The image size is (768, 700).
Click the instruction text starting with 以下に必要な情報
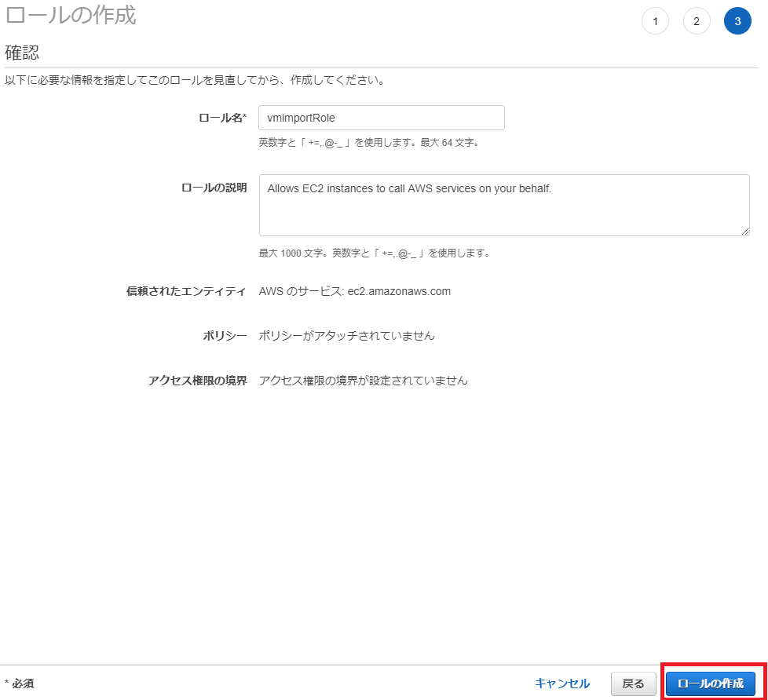196,80
